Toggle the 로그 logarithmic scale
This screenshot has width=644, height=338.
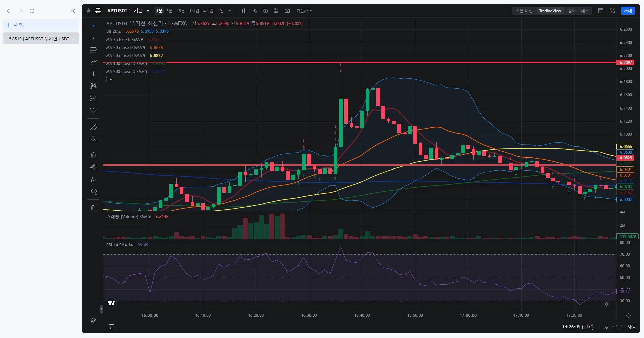[x=618, y=327]
